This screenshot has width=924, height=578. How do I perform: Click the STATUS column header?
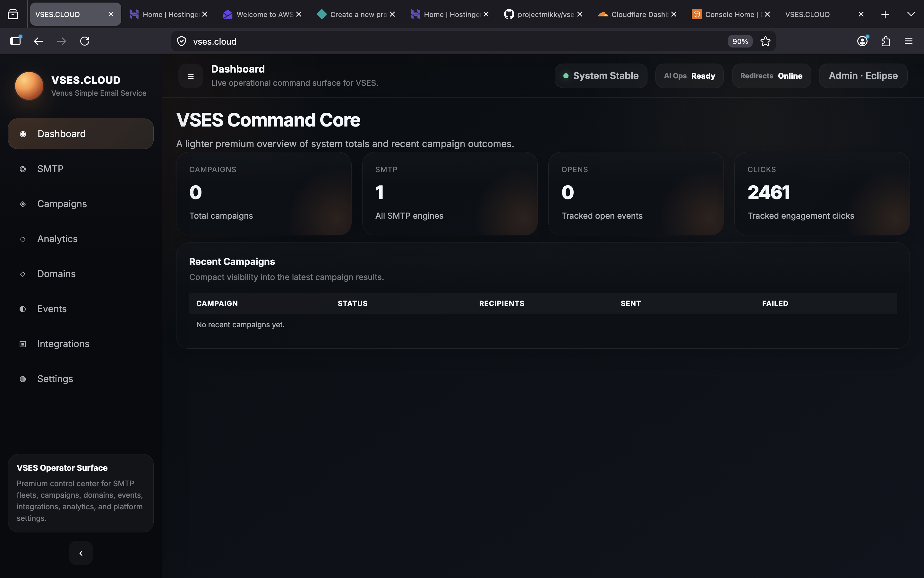(352, 303)
